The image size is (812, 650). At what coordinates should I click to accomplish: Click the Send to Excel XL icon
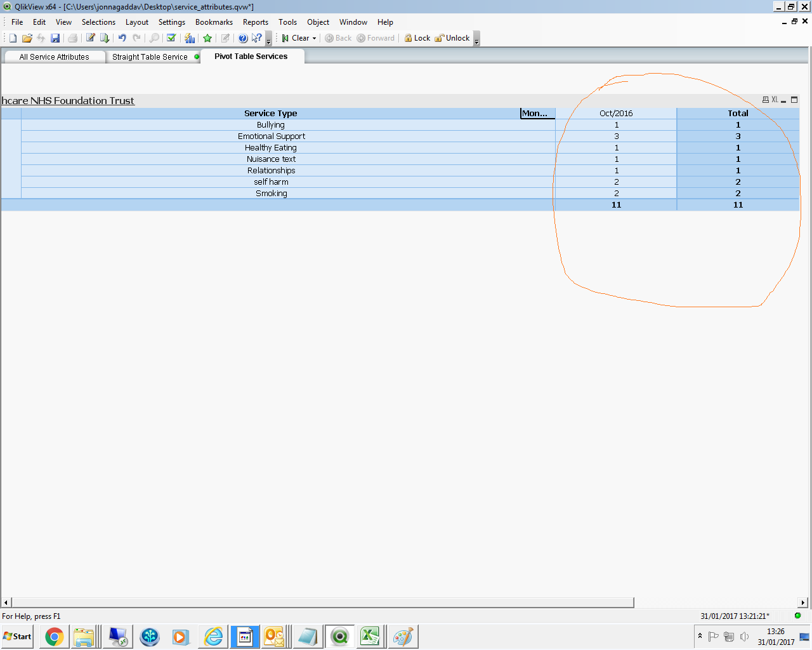click(775, 100)
